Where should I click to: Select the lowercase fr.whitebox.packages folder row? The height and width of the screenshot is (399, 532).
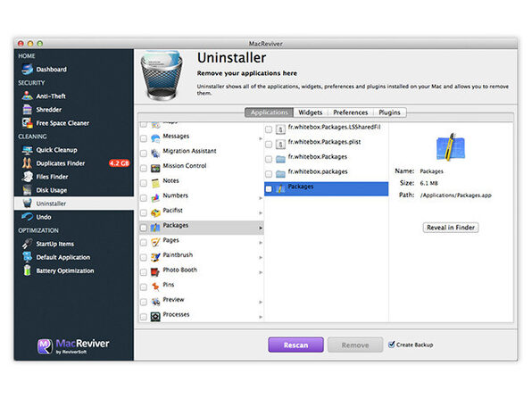tap(327, 173)
